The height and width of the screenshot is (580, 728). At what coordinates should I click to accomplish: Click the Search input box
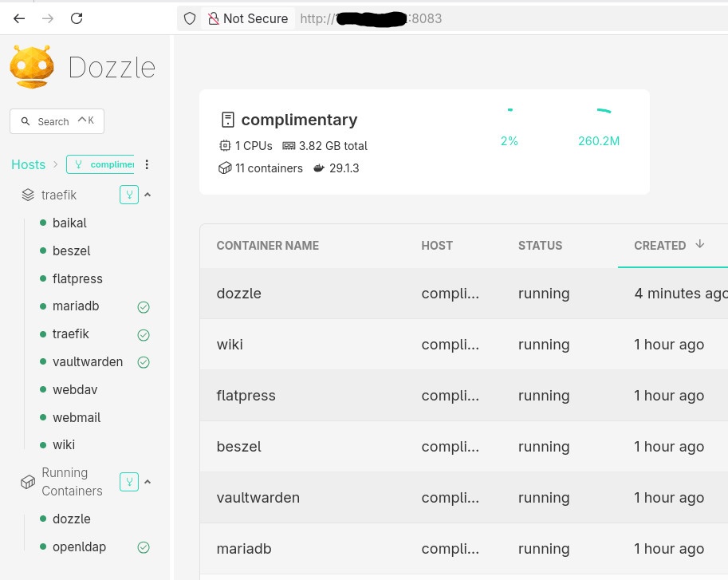(x=57, y=121)
